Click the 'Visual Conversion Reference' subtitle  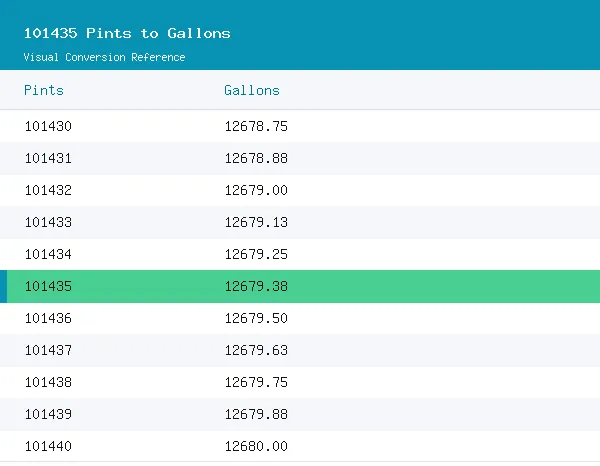click(104, 57)
